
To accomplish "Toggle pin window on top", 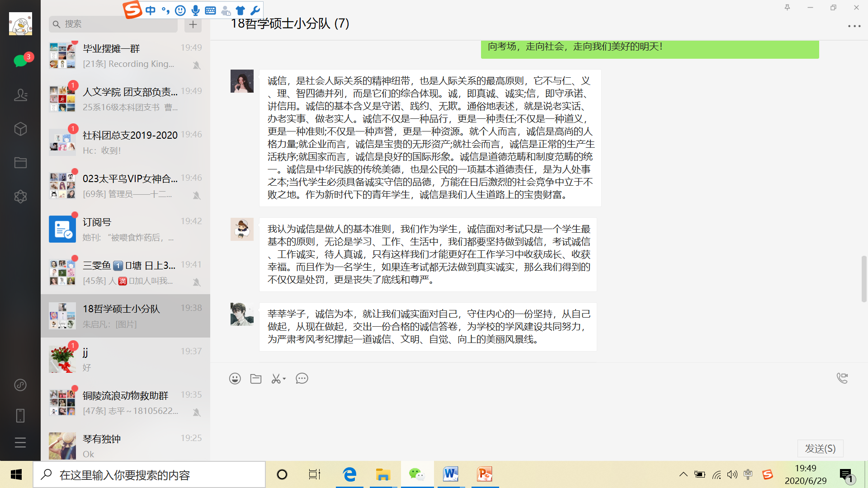I will click(787, 7).
